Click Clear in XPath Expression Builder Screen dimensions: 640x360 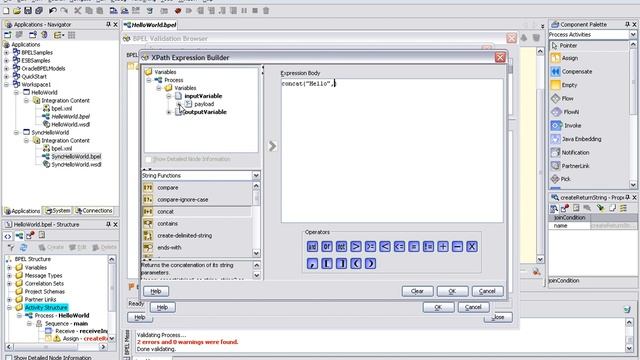point(417,291)
